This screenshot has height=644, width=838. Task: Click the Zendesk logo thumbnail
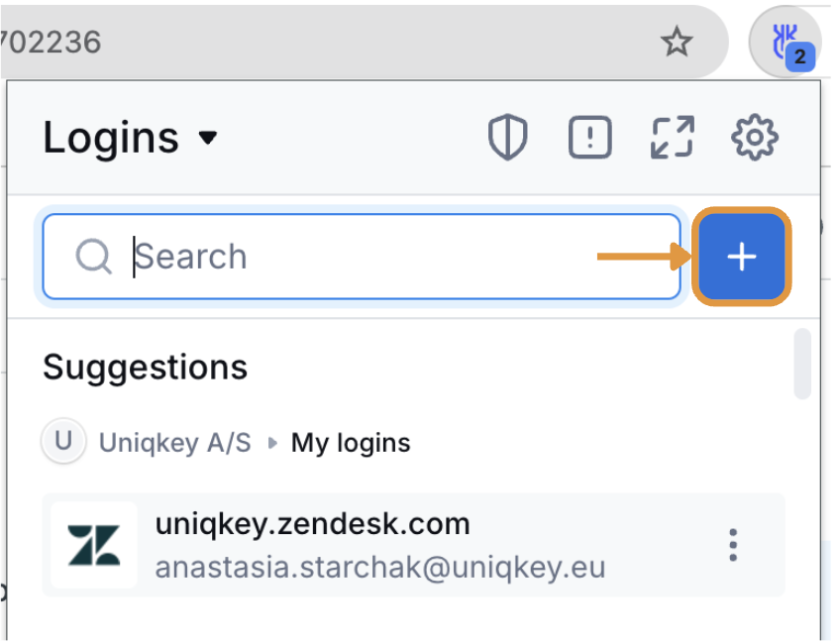pyautogui.click(x=94, y=545)
